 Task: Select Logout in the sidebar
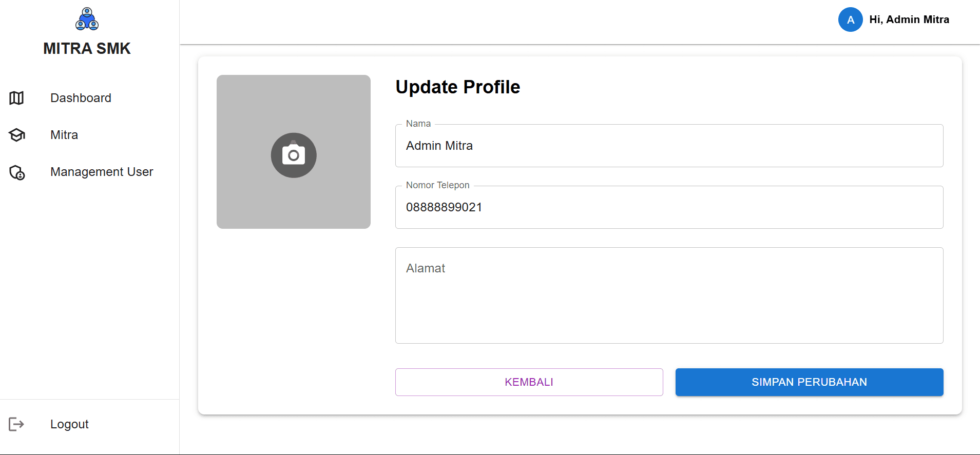click(69, 424)
